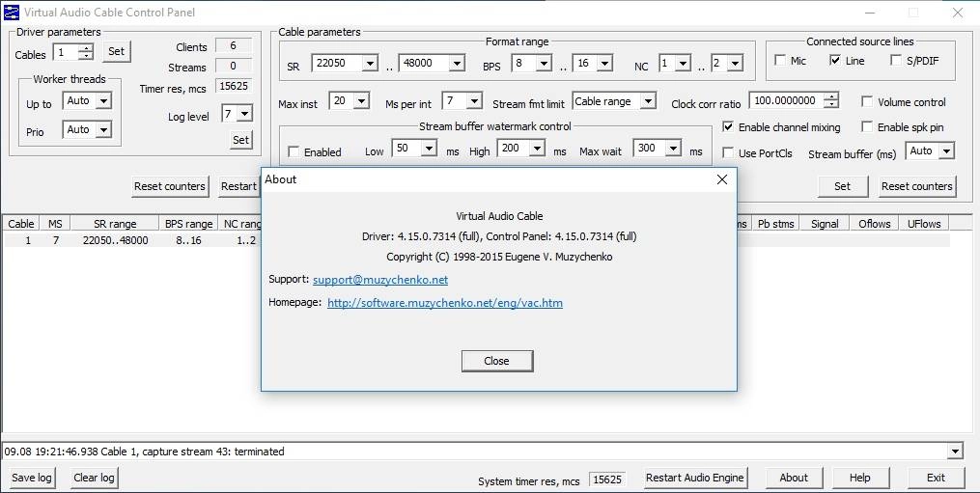Open the NC maximum 2 dropdown
980x493 pixels.
735,63
